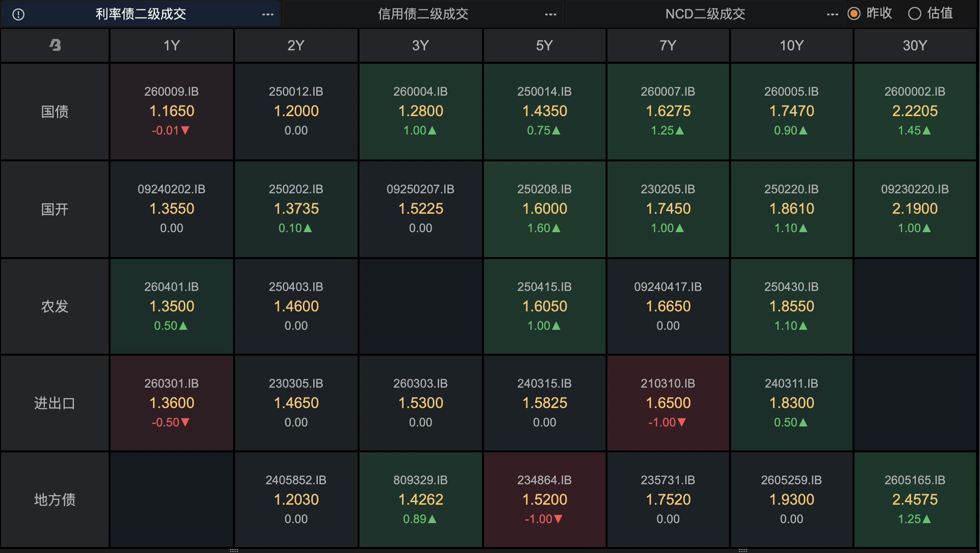
Task: Click the logo icon in table corner
Action: point(55,45)
